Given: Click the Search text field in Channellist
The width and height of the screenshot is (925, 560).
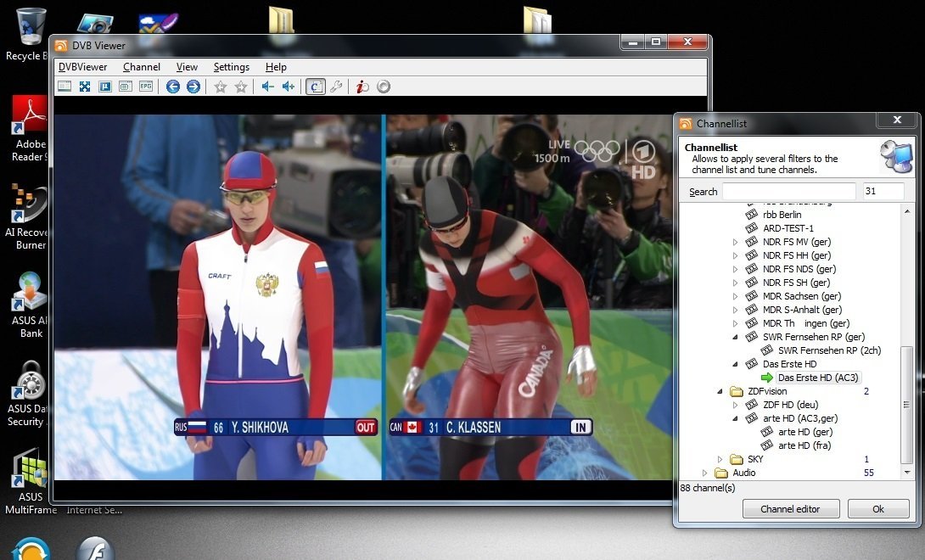Looking at the screenshot, I should 788,192.
